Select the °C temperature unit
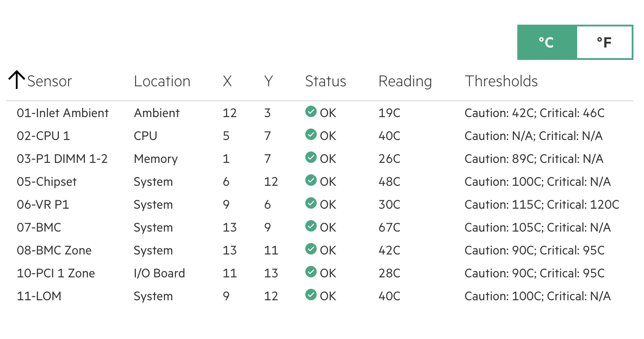Screen dimensions: 644x339 546,42
